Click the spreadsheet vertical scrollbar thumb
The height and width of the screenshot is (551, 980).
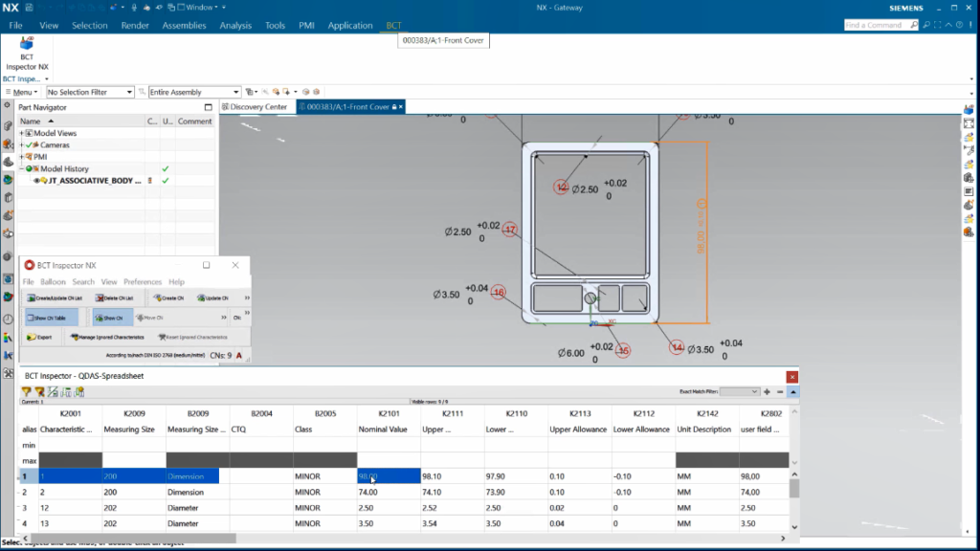pos(794,489)
